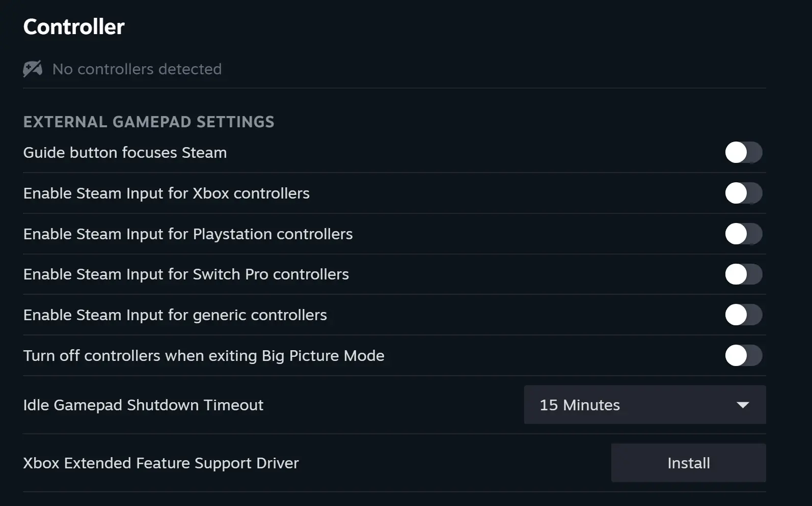Enable Steam Input for Xbox controllers
Screen dimensions: 812x506
click(x=744, y=193)
